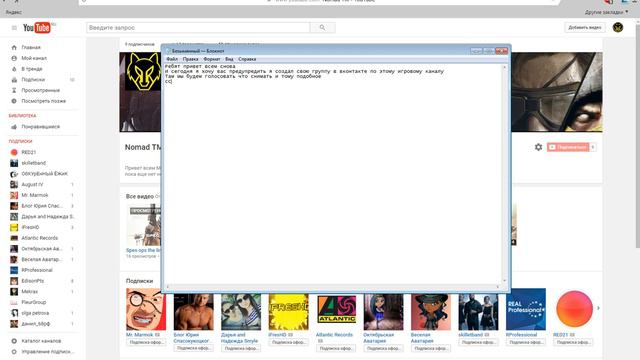Viewport: 640px width, 360px height.
Task: Open Блог Юрия Спасокукоцкого thumbnail
Action: [193, 311]
